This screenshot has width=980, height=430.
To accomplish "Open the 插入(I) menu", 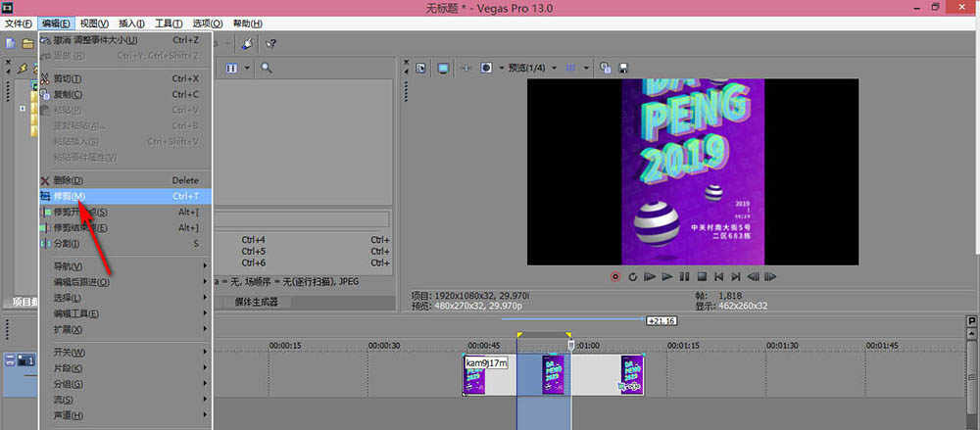I will (131, 24).
